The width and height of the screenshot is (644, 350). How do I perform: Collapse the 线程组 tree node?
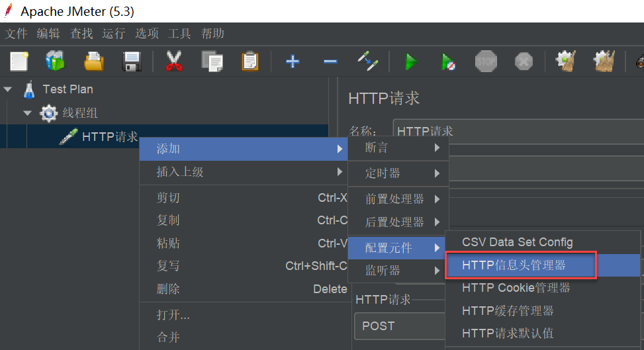click(x=28, y=112)
